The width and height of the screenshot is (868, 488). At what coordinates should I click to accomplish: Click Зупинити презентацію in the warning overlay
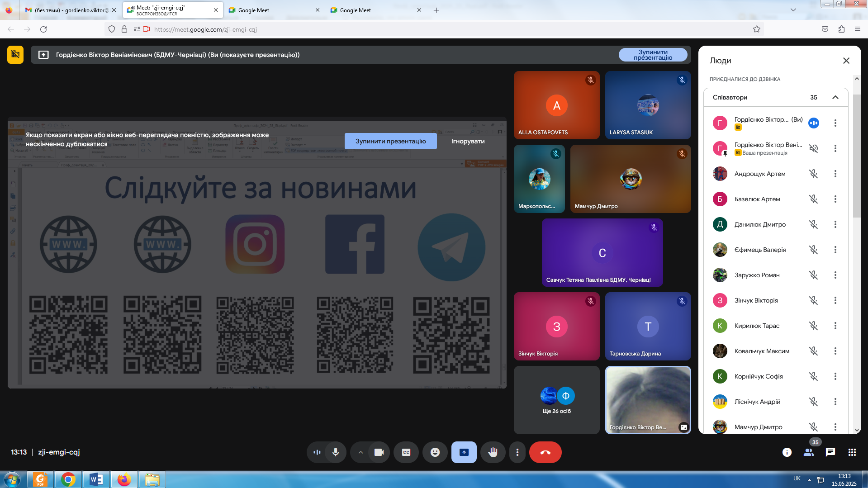click(x=390, y=141)
